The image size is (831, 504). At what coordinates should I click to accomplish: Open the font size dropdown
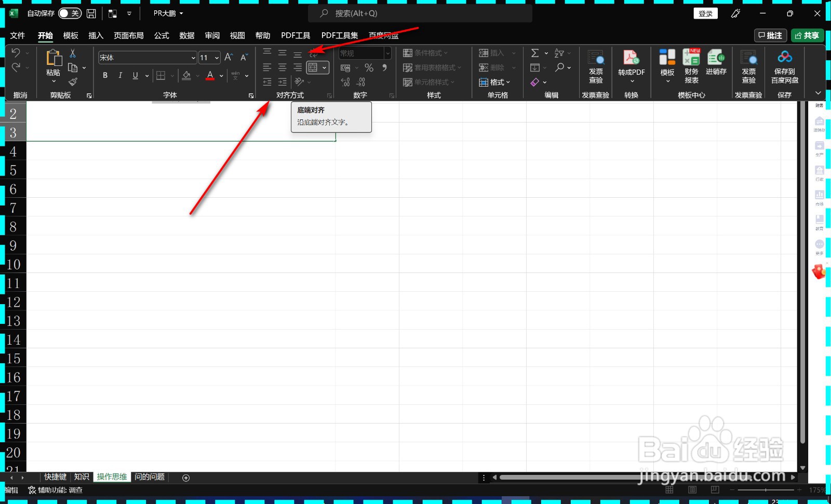click(x=217, y=58)
